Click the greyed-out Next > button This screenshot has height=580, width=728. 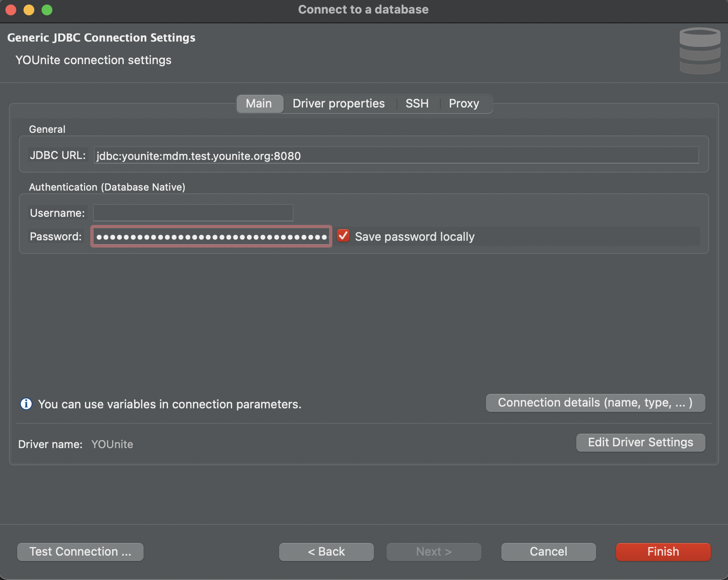(434, 552)
